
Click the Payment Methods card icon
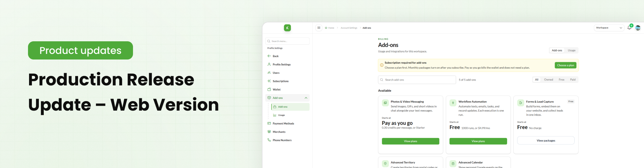coord(269,124)
